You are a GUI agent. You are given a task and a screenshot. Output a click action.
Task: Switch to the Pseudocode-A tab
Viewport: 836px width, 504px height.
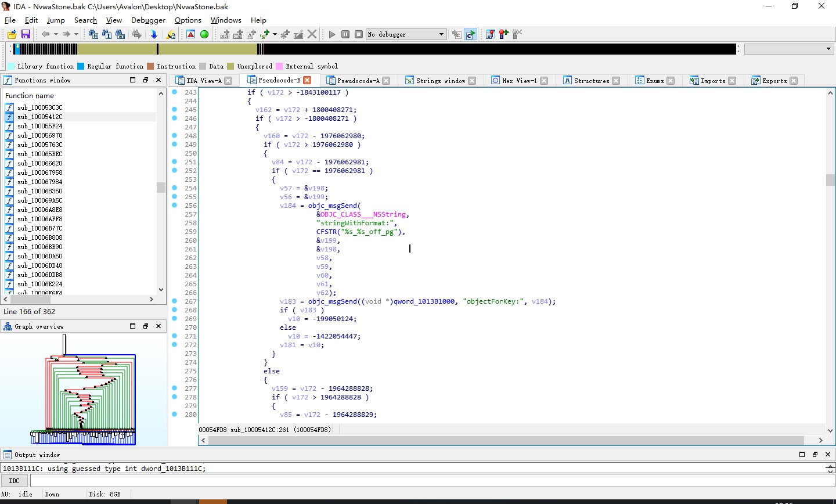click(358, 81)
